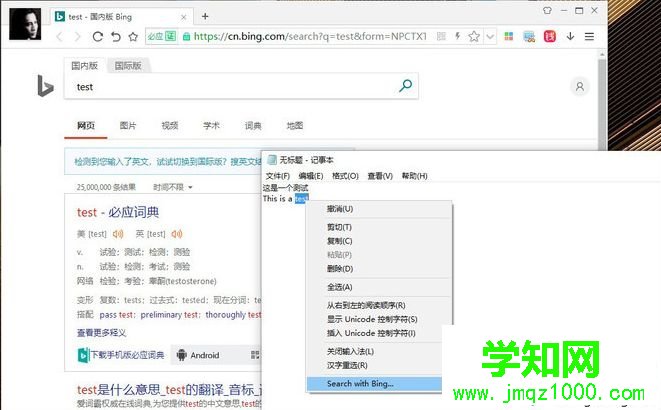Click the QR code icon in address bar
The image size is (661, 410).
pos(441,36)
